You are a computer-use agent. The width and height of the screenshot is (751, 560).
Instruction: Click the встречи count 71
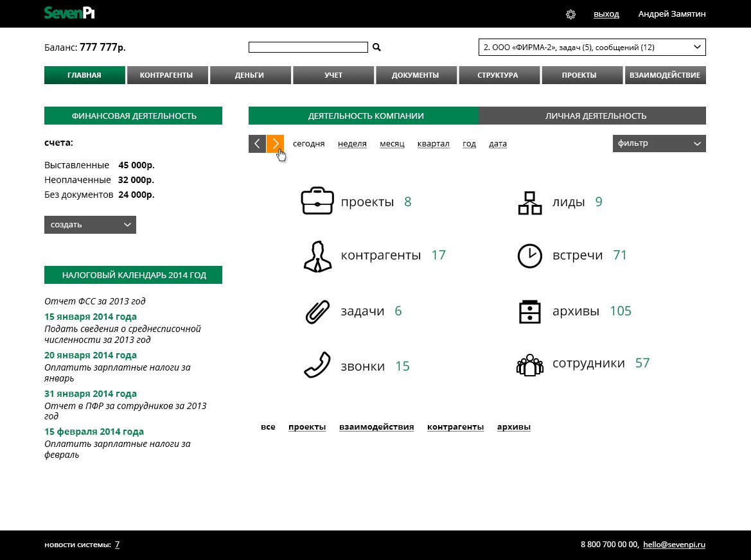pos(620,254)
